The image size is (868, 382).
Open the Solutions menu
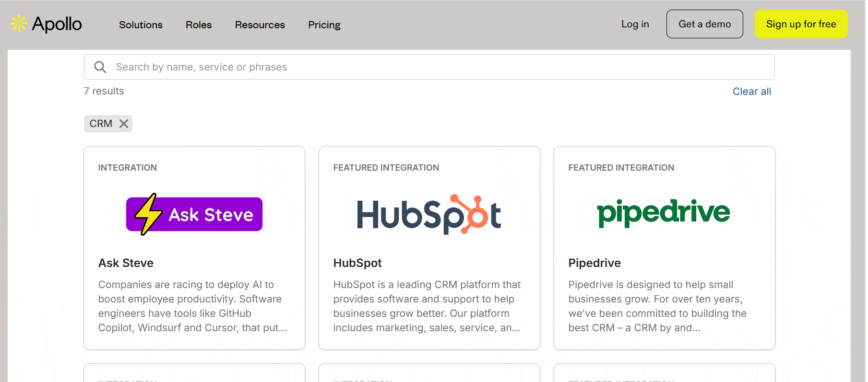pos(141,25)
